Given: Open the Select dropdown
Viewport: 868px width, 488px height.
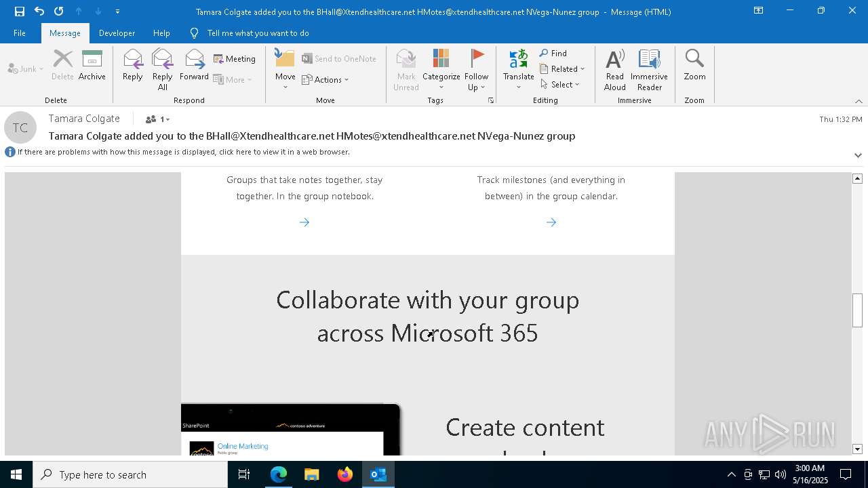Looking at the screenshot, I should click(x=560, y=84).
